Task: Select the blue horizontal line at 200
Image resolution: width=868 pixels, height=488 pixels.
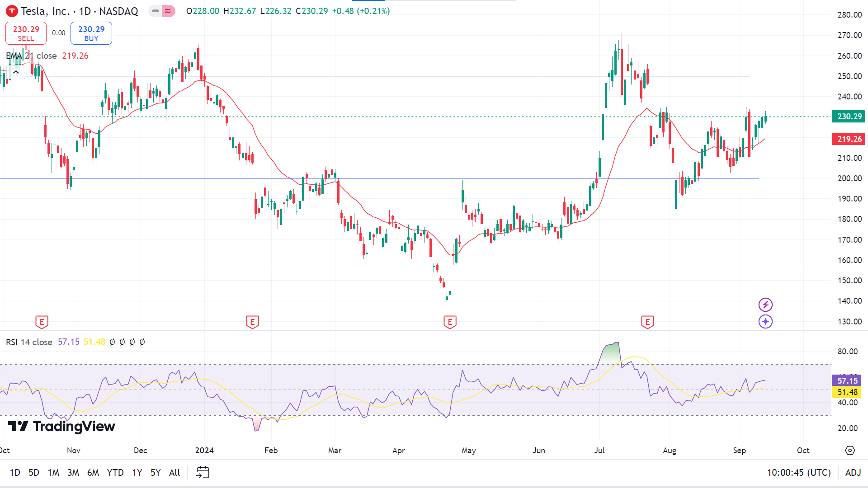Action: 380,178
